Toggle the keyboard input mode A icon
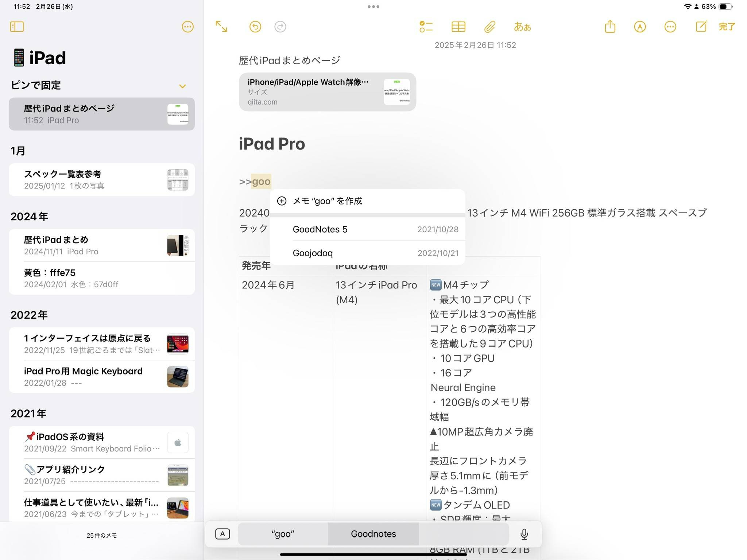The image size is (747, 560). 222,534
